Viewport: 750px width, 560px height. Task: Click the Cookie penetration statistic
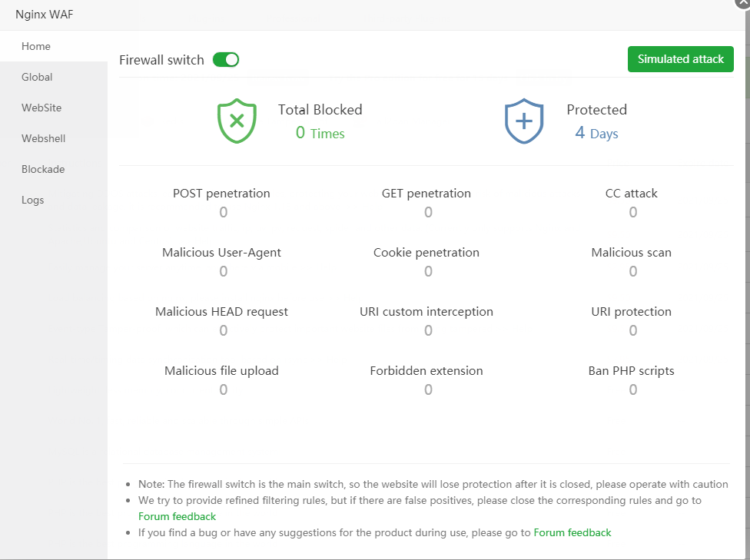pos(428,271)
